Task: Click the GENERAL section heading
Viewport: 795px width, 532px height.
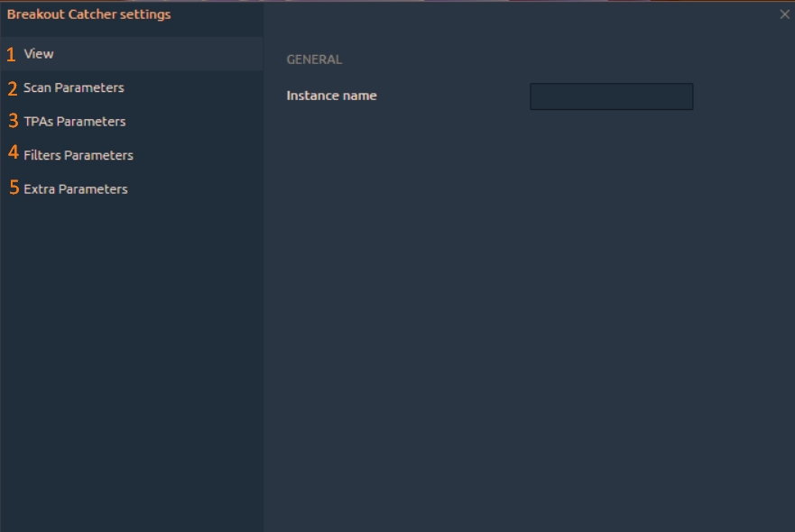Action: (x=314, y=60)
